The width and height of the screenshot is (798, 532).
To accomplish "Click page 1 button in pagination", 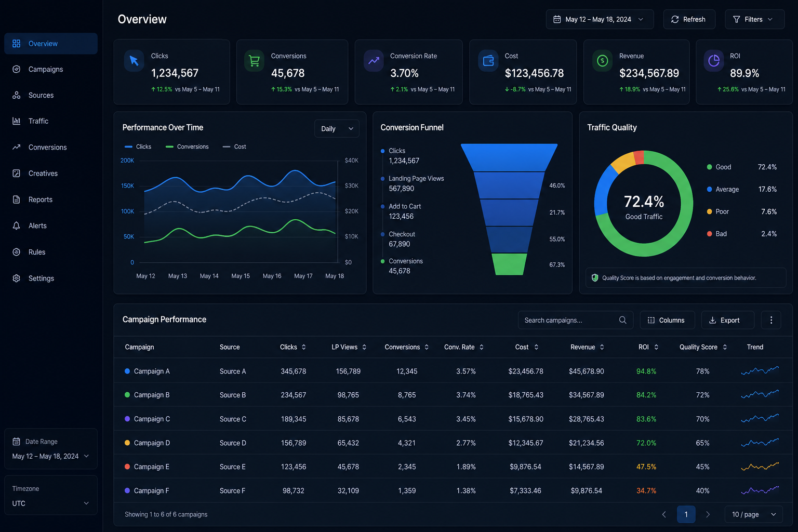I will click(686, 514).
